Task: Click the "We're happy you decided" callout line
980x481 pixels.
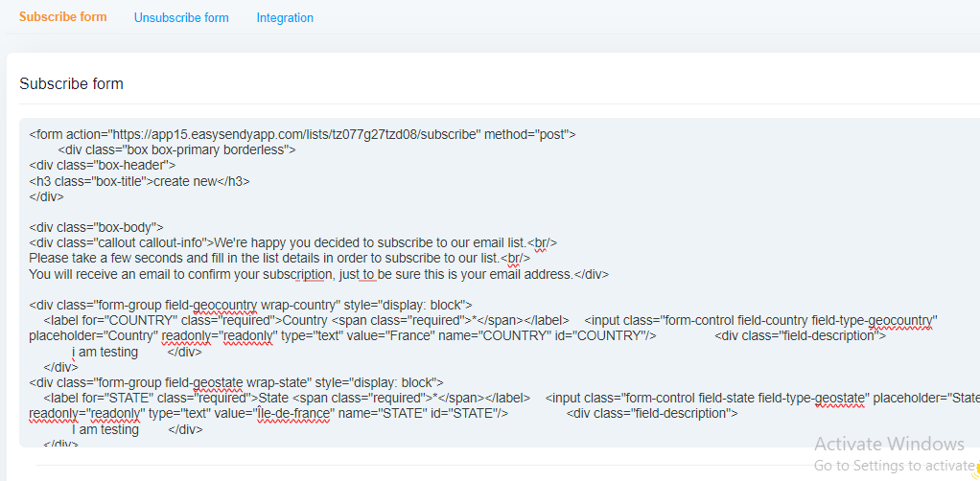Action: coord(292,243)
